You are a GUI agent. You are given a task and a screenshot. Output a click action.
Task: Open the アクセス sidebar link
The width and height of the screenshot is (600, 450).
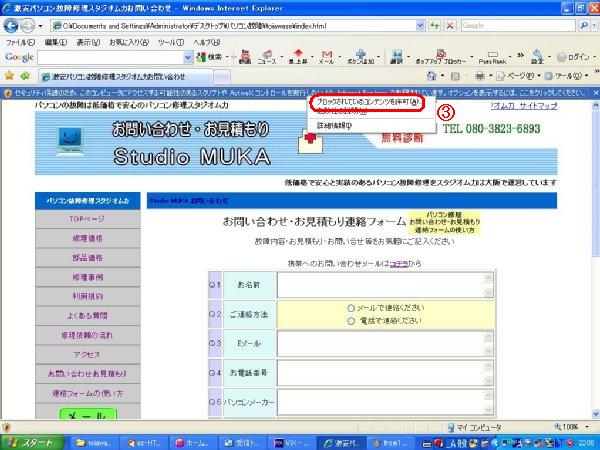87,355
